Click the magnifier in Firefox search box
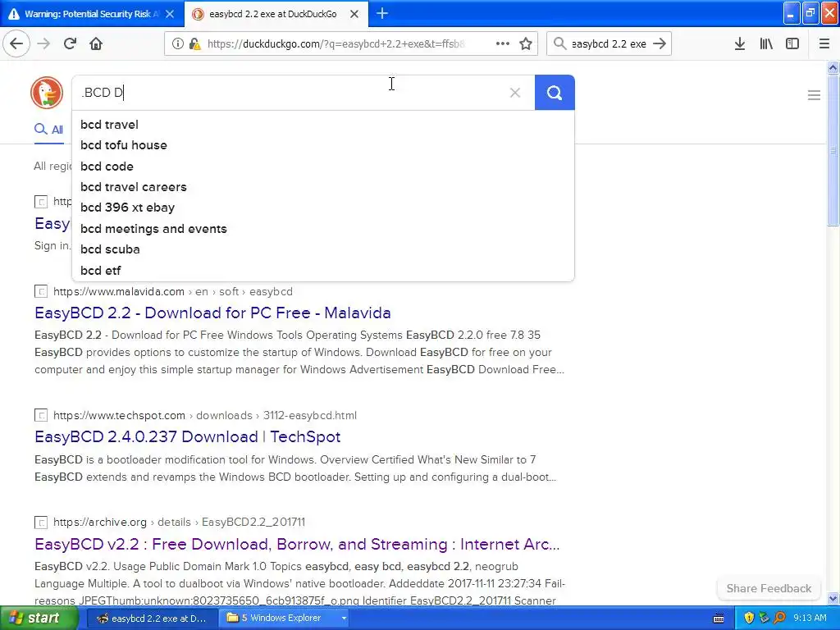 [559, 44]
